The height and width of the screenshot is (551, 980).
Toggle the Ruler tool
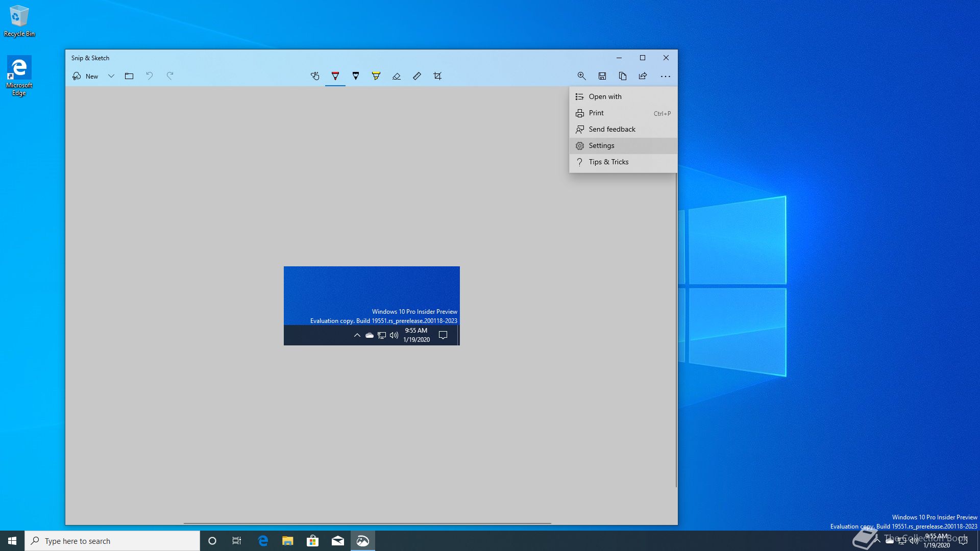click(417, 76)
